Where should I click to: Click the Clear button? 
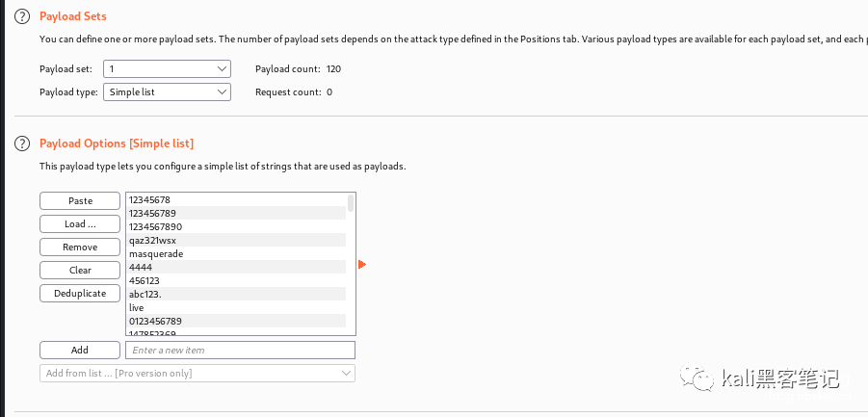[x=80, y=270]
